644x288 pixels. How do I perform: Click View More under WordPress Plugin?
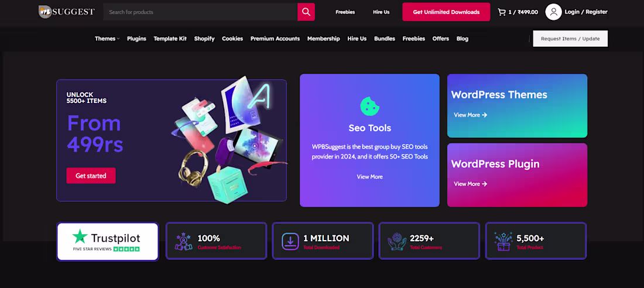pos(470,184)
